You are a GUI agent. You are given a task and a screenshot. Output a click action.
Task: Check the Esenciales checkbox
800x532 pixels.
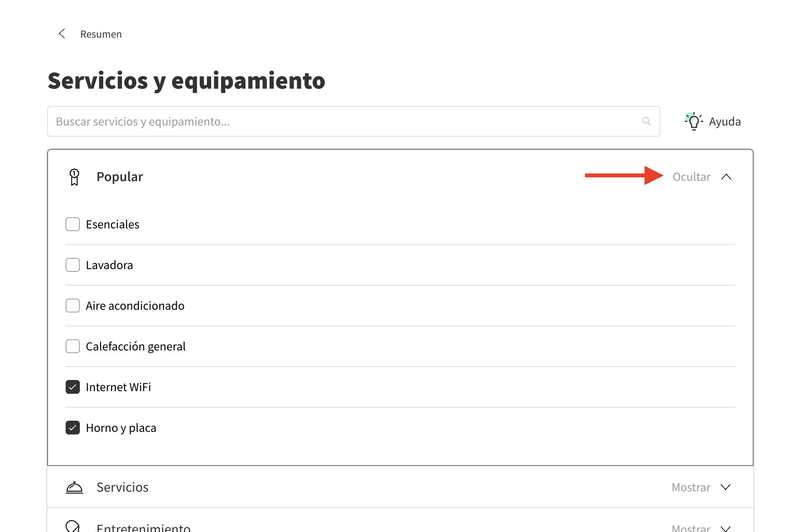73,225
